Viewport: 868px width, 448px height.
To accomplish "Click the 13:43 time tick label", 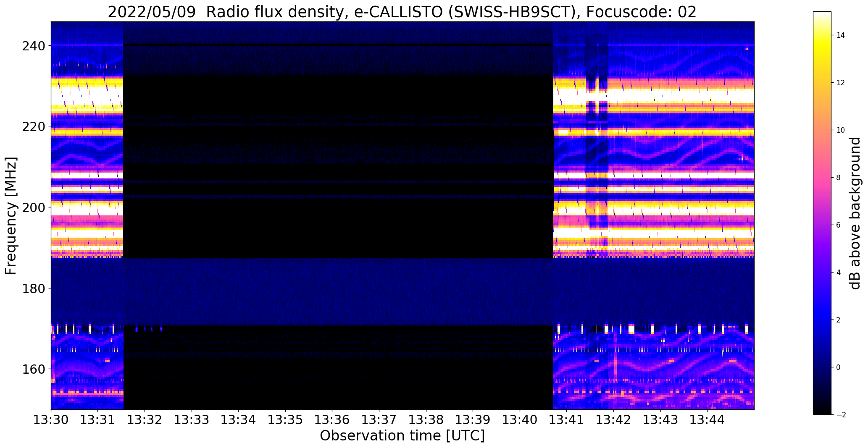I will pos(661,419).
